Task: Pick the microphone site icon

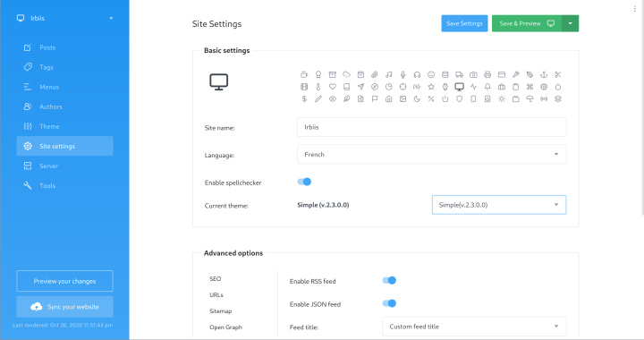Action: coord(402,75)
